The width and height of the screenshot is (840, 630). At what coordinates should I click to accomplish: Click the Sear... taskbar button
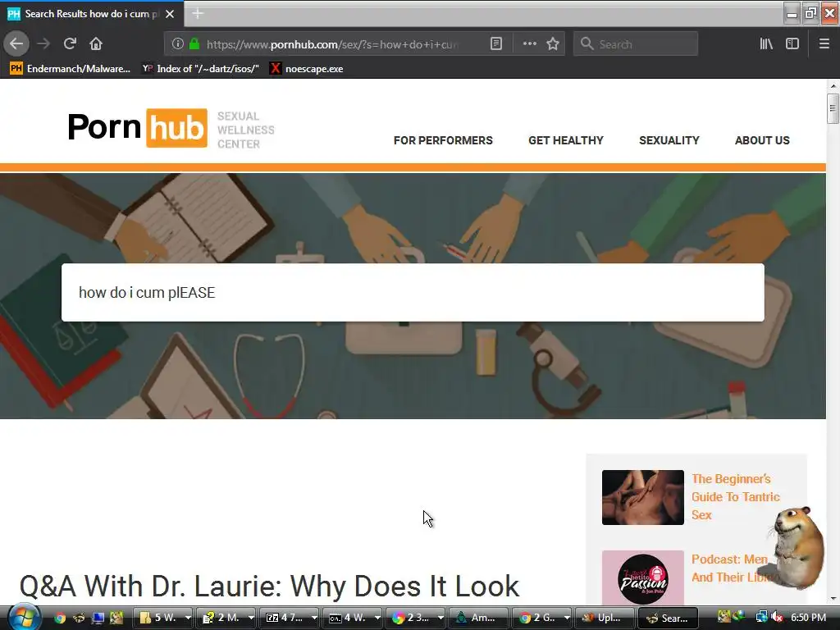[669, 618]
